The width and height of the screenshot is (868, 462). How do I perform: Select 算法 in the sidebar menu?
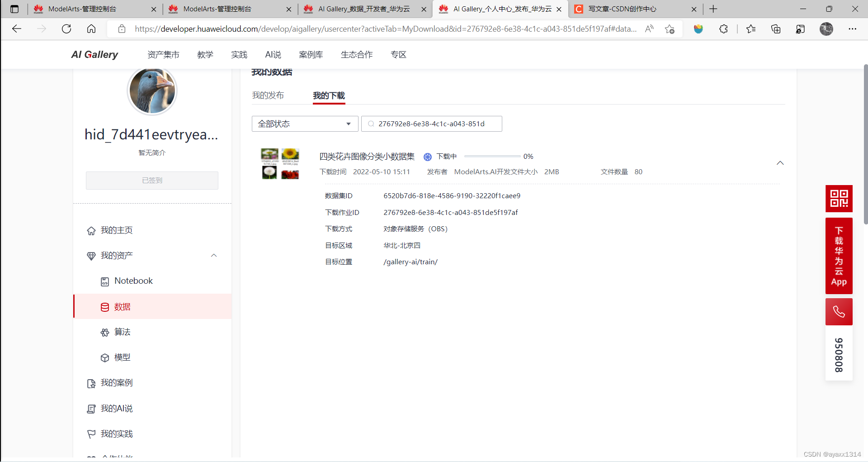point(122,332)
